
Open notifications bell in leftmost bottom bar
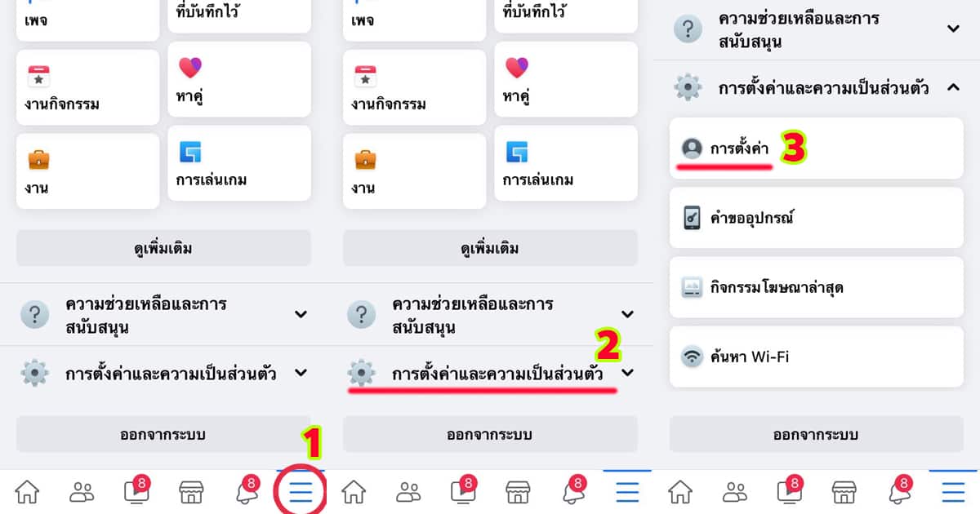(x=246, y=490)
